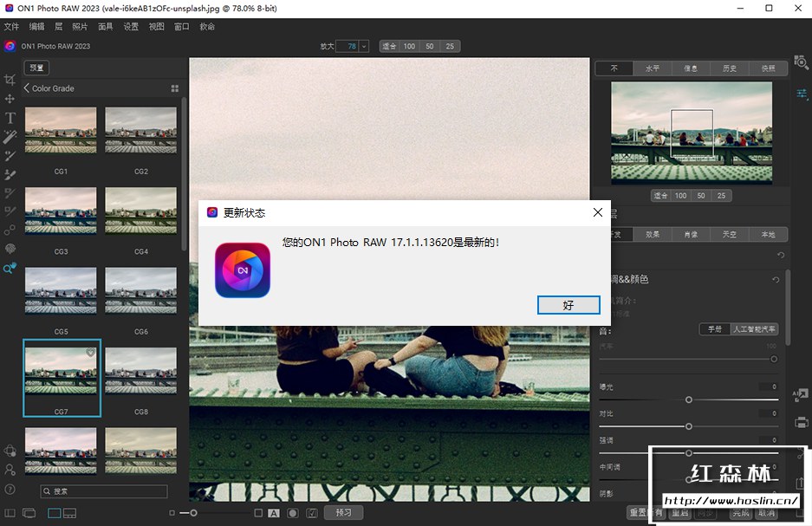
Task: Switch to filmstrip view mode
Action: pyautogui.click(x=70, y=513)
